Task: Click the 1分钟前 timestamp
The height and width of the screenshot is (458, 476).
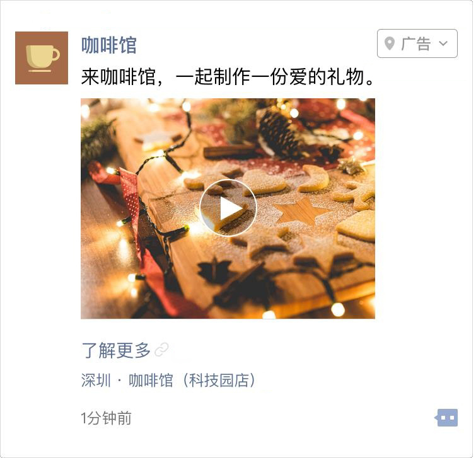Action: pyautogui.click(x=106, y=418)
